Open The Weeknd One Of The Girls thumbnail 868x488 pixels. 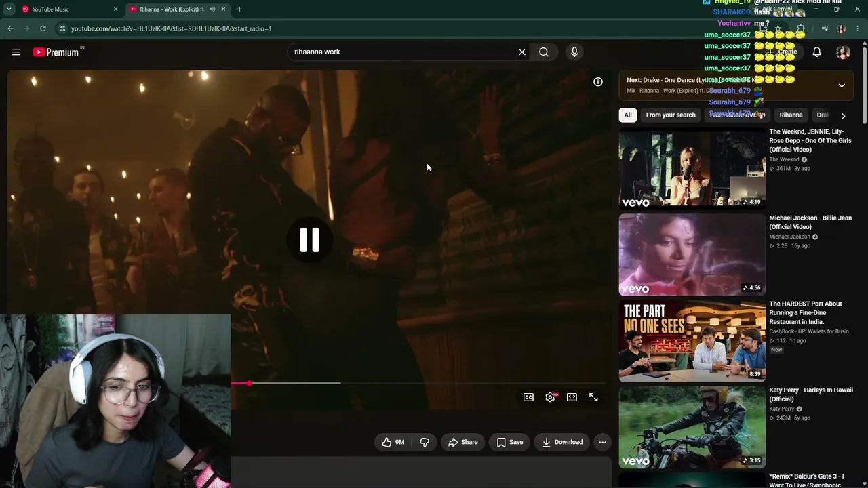692,169
